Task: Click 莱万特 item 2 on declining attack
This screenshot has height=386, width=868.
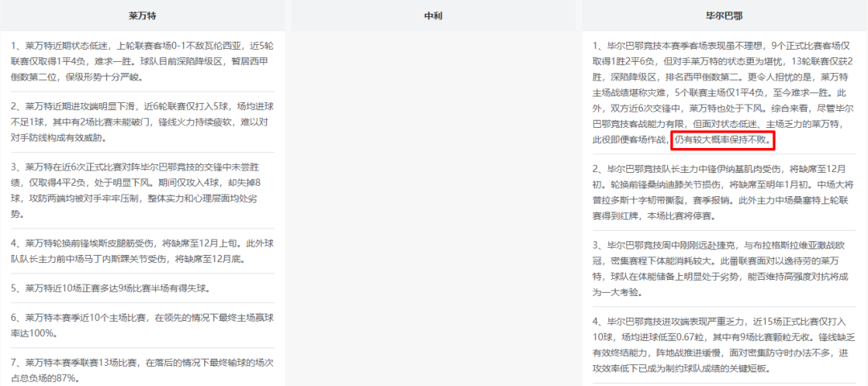Action: click(143, 121)
